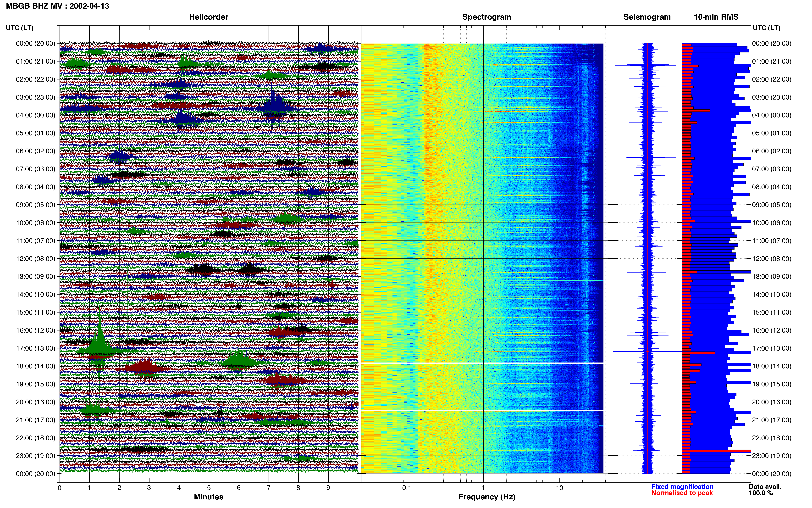Click the '10' frequency tick label
This screenshot has height=508, width=812.
pyautogui.click(x=559, y=488)
